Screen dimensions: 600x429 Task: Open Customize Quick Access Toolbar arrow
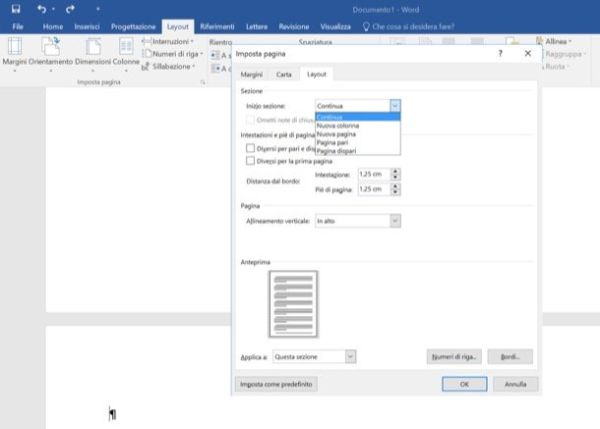pos(98,9)
